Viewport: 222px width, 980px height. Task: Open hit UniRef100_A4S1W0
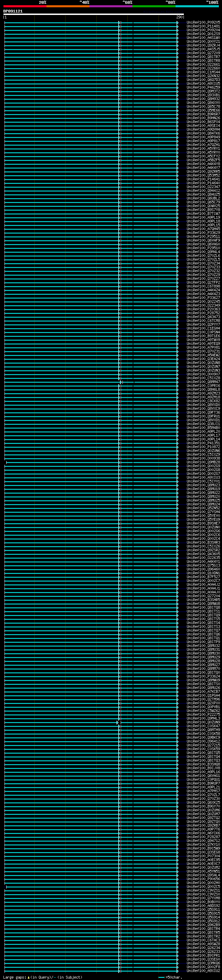(x=203, y=38)
